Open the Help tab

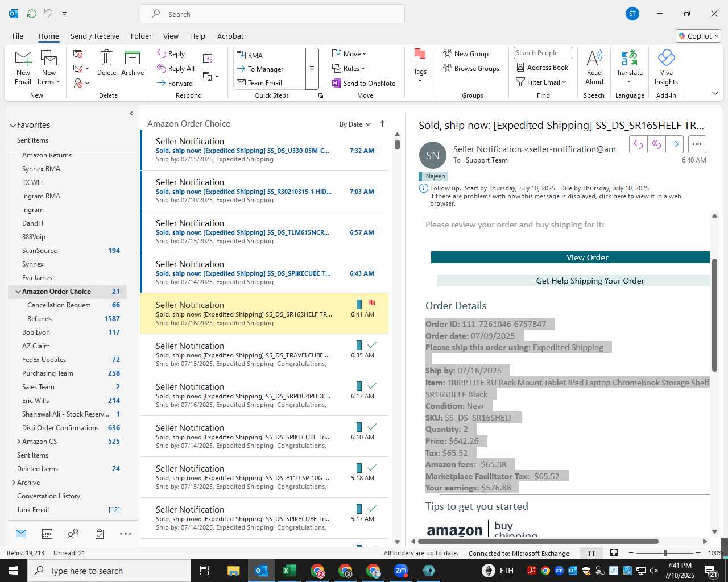click(197, 36)
